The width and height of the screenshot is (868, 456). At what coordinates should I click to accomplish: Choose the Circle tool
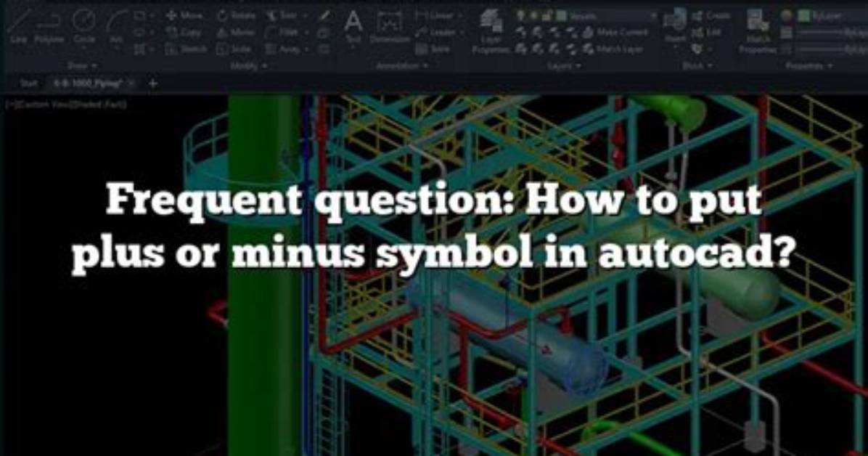point(84,27)
